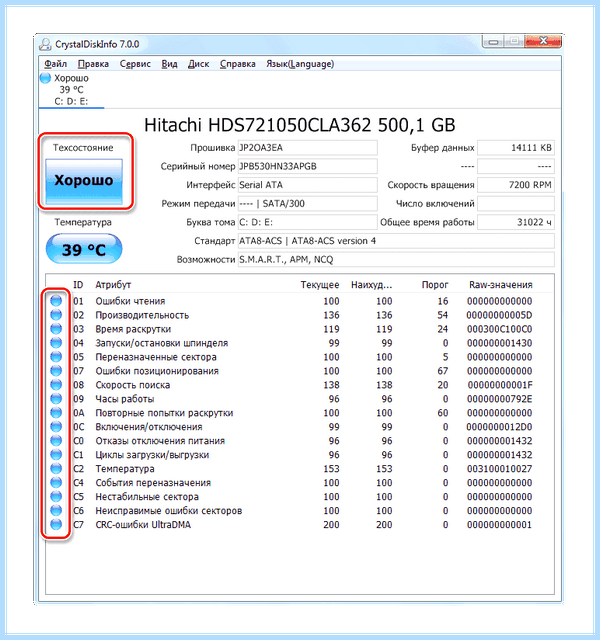The width and height of the screenshot is (600, 640).
Task: Click status icon for C1 Циклы загрузки/выгрузки
Action: 56,454
